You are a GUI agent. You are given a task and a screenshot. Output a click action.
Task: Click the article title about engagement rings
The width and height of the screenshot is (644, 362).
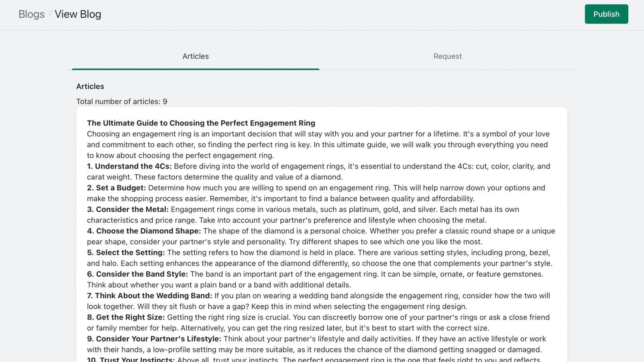point(201,123)
